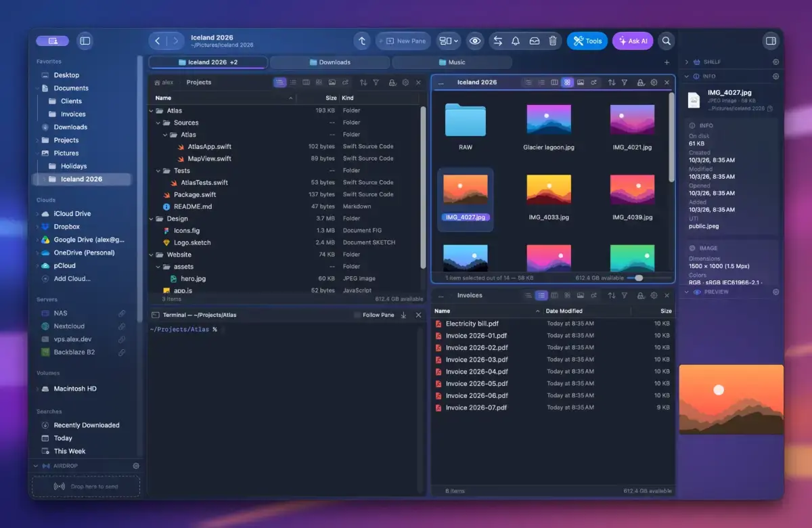Toggle the left sidebar panel button
This screenshot has height=528, width=812.
pos(85,41)
